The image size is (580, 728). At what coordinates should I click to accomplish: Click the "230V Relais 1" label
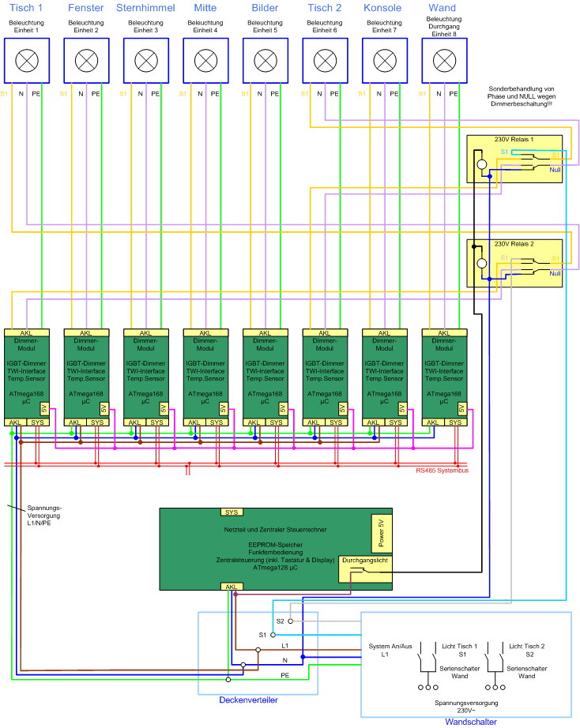514,139
